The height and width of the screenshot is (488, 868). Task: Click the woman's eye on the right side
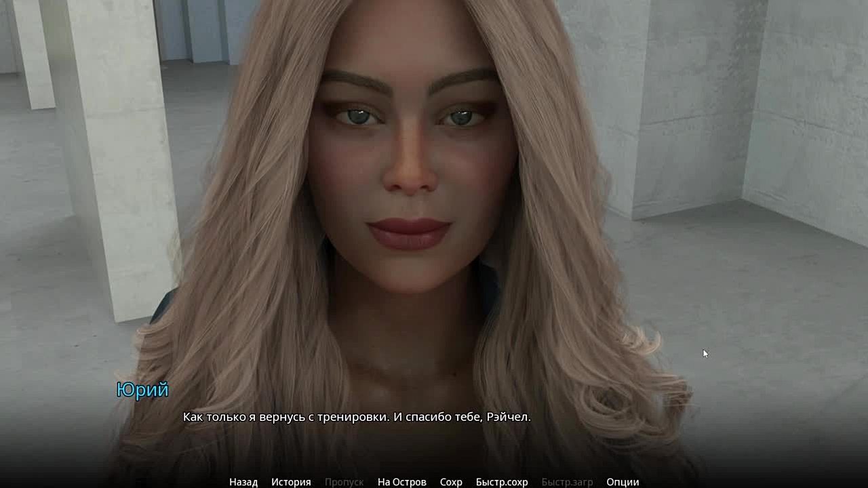pyautogui.click(x=461, y=117)
